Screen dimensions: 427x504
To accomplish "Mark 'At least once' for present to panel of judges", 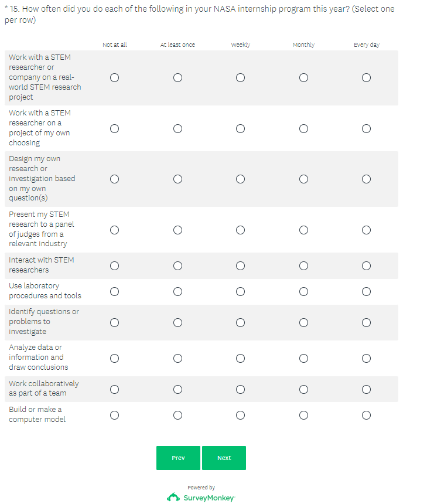I will pyautogui.click(x=177, y=230).
